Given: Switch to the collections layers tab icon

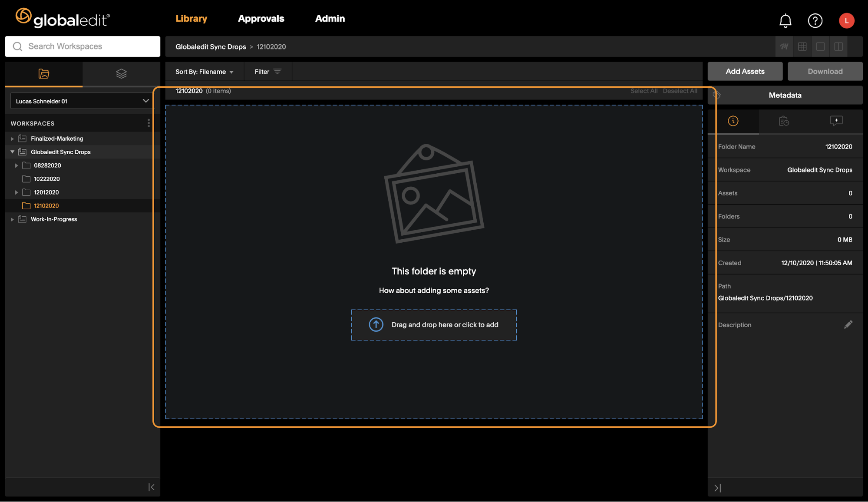Looking at the screenshot, I should coord(121,74).
